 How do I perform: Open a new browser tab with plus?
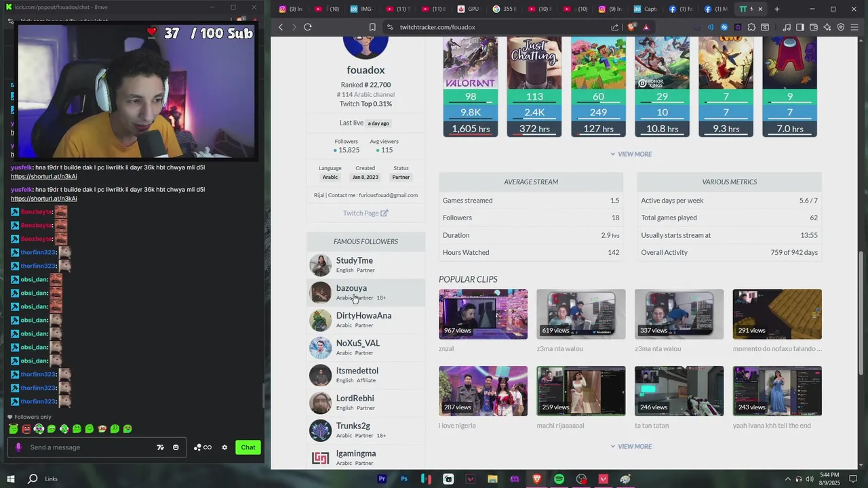point(777,9)
